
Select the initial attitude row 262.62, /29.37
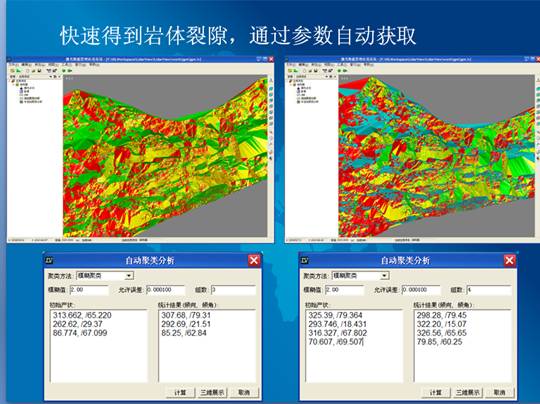[77, 324]
